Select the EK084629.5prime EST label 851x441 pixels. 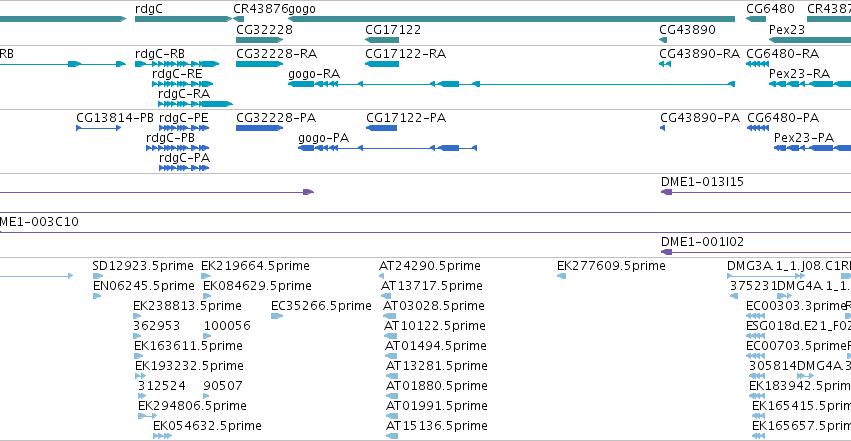coord(257,286)
